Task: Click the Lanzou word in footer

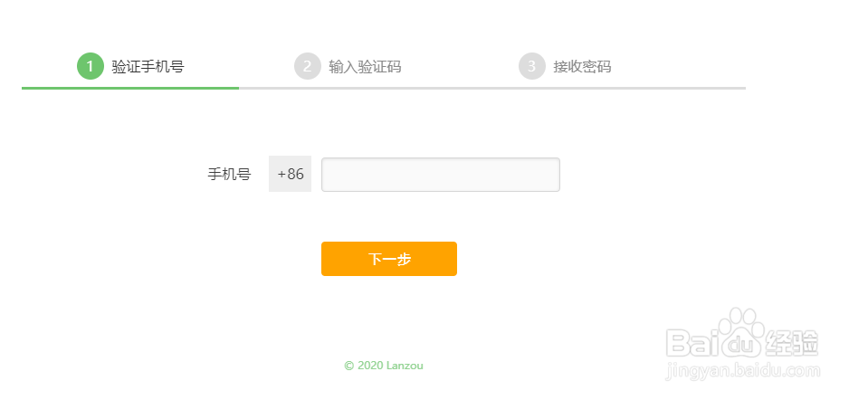Action: 405,366
